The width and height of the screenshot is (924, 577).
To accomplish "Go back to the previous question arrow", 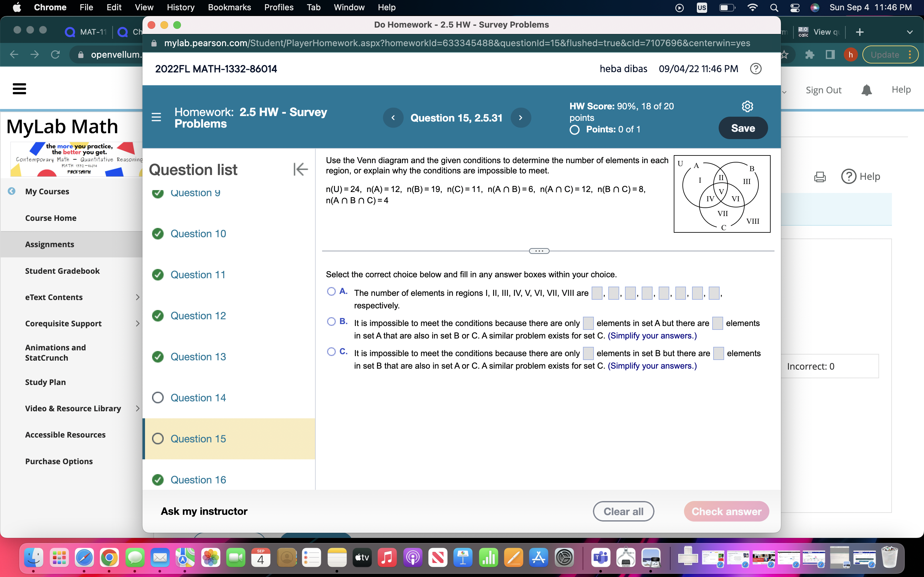I will [393, 118].
